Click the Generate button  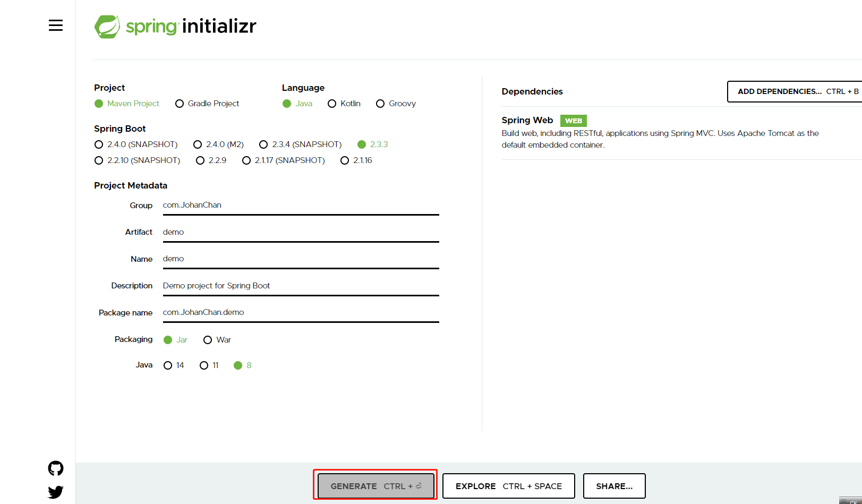click(376, 486)
